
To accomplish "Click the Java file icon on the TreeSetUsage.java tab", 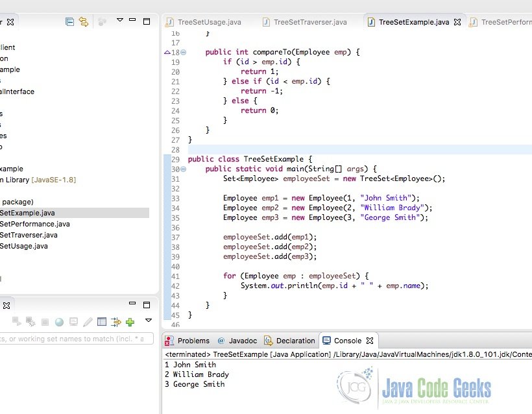I will pos(171,21).
